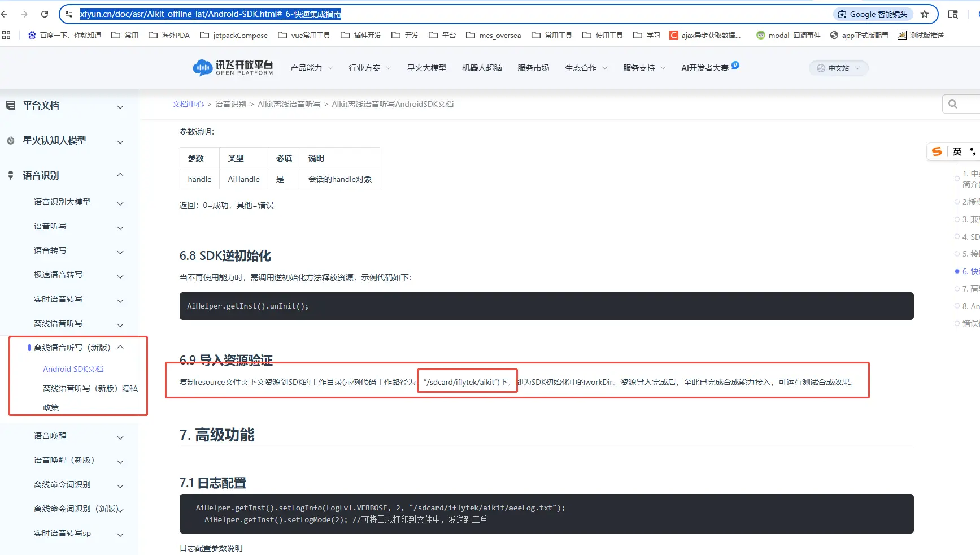
Task: Open the 学习 bookmark folder
Action: 647,35
